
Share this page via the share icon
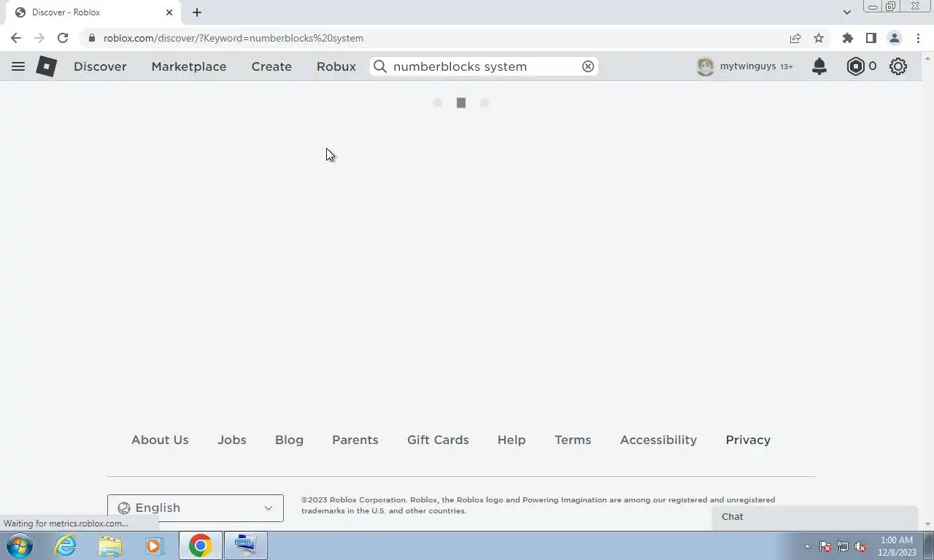pyautogui.click(x=795, y=38)
